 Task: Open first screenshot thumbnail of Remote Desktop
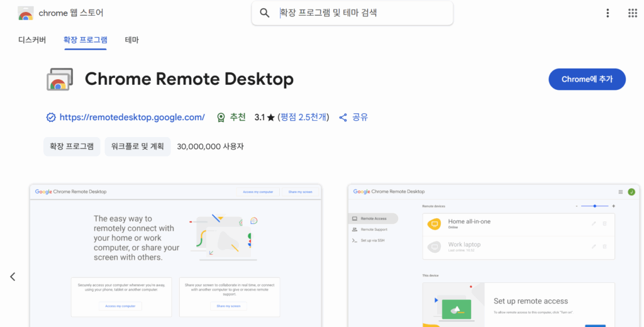(176, 256)
